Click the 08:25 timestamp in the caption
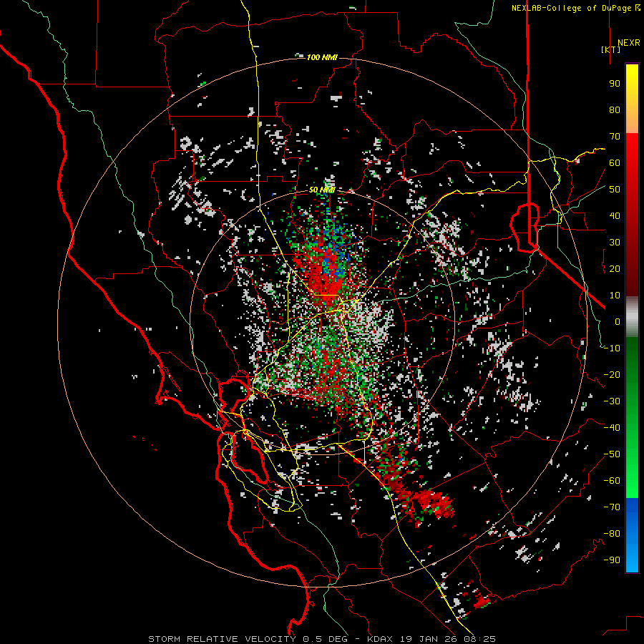Image resolution: width=644 pixels, height=644 pixels. [479, 639]
